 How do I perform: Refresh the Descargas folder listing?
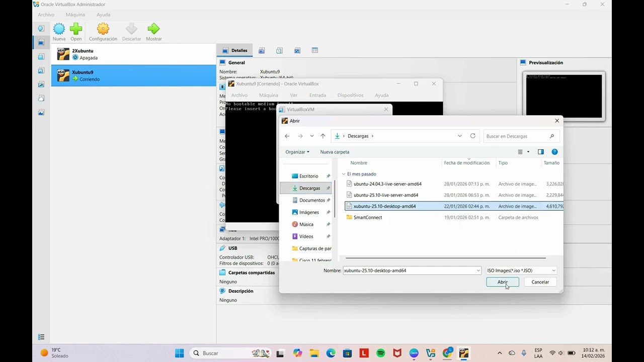point(473,136)
